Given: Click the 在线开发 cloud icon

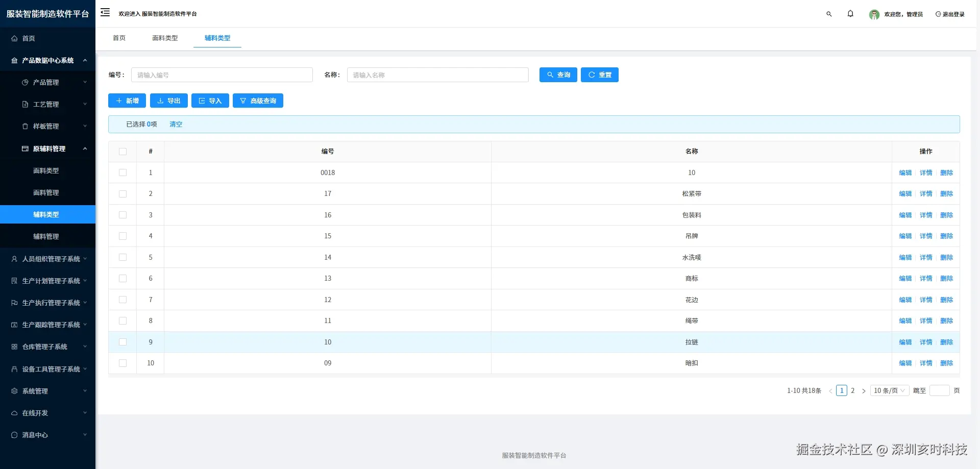Looking at the screenshot, I should [x=14, y=413].
